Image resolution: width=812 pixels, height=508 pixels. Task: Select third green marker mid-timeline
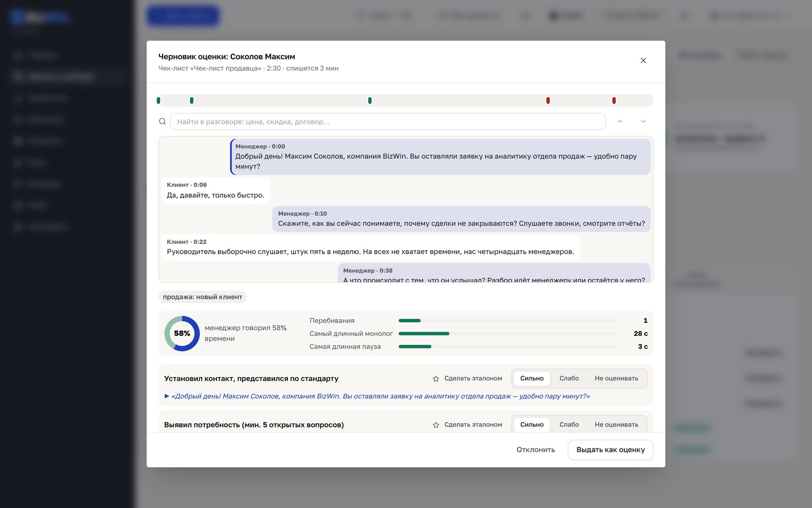coord(370,100)
